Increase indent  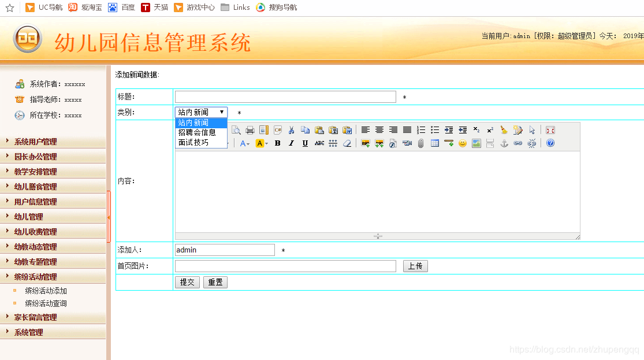[x=449, y=130]
